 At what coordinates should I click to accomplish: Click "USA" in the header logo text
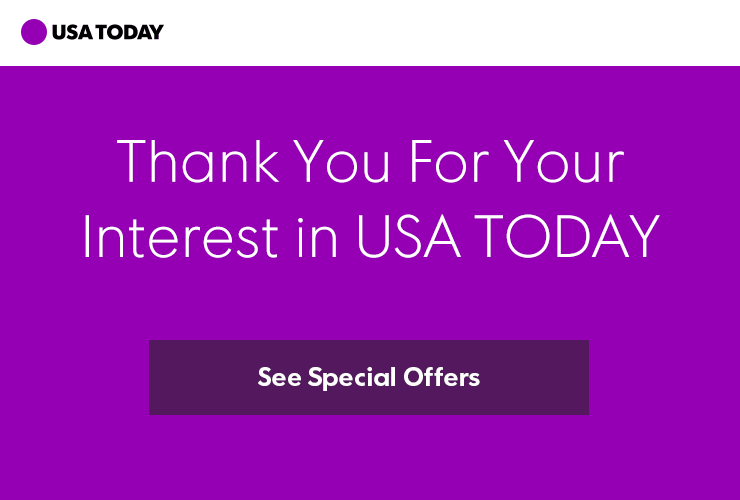pyautogui.click(x=72, y=32)
